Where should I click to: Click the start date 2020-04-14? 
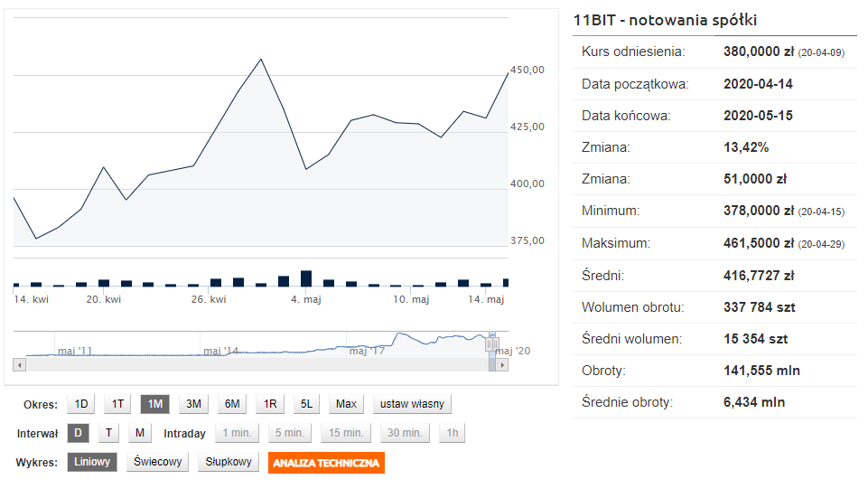click(x=759, y=84)
